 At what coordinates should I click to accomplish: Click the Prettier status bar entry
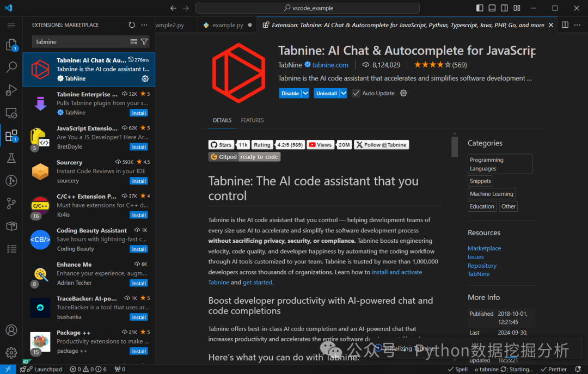coord(554,369)
